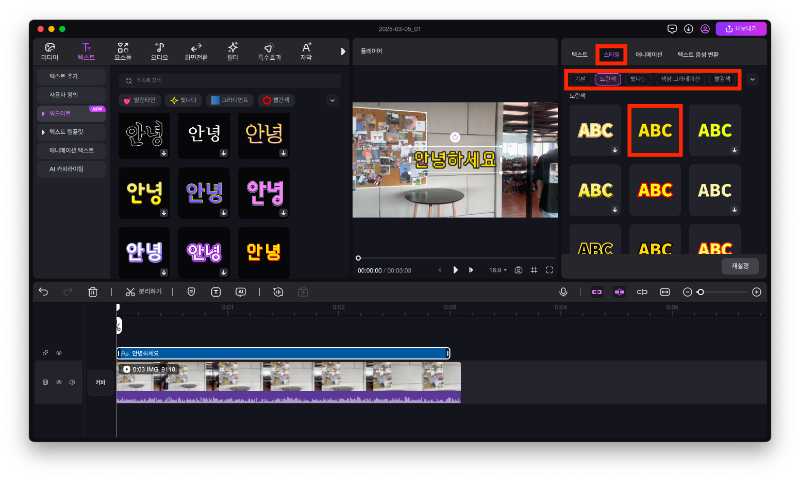Click the microphone voiceover record icon

(x=563, y=292)
